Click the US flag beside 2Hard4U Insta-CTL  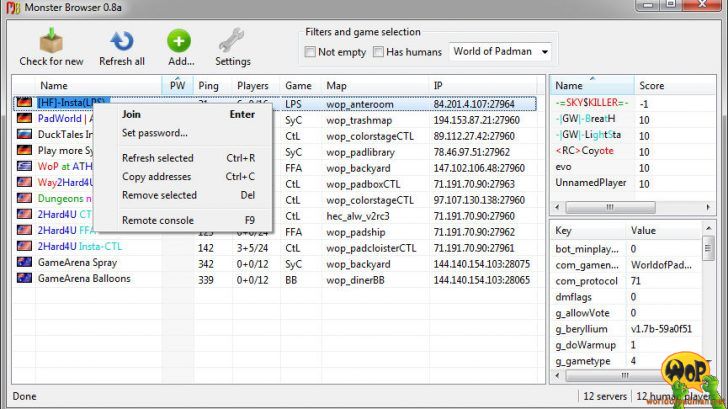click(24, 247)
